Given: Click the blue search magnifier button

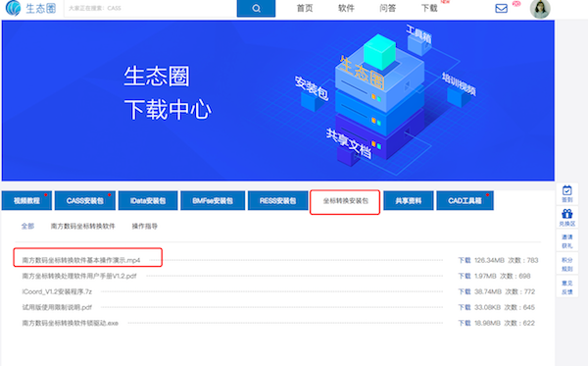Looking at the screenshot, I should [x=256, y=8].
